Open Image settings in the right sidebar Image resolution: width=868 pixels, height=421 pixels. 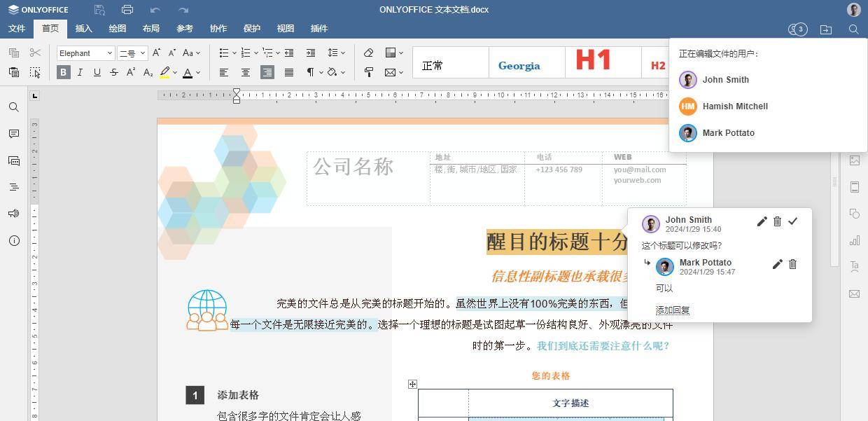point(855,160)
